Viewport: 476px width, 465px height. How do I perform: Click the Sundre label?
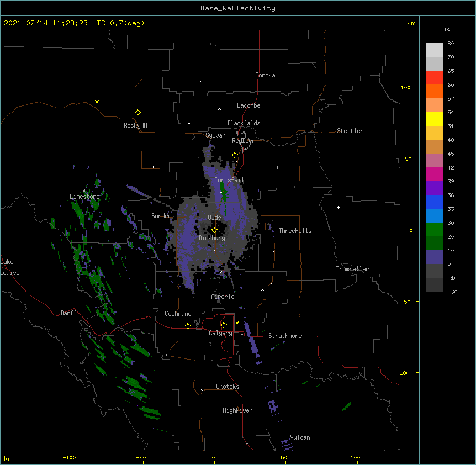tap(161, 216)
